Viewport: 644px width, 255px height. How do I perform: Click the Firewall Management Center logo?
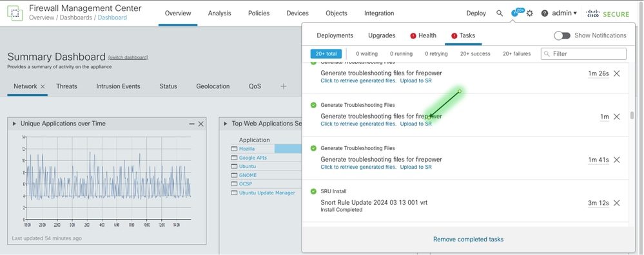pyautogui.click(x=15, y=13)
